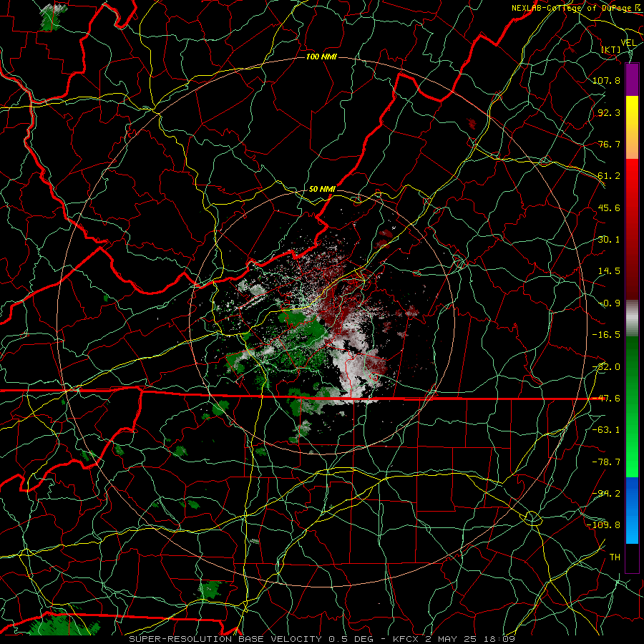This screenshot has height=644, width=644.
Task: Click the gray near-zero segment of color bar
Action: coord(632,318)
